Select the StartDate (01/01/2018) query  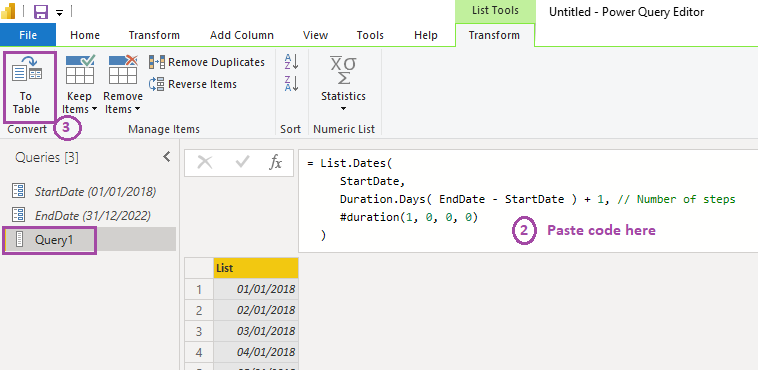88,192
